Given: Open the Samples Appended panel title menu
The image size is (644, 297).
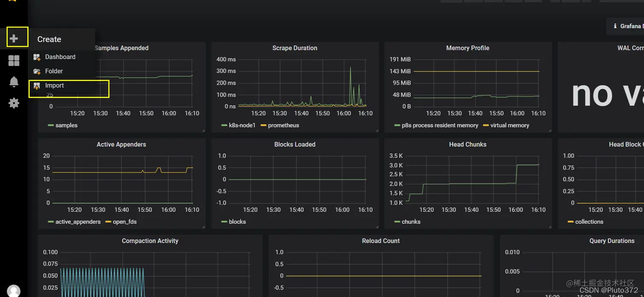Looking at the screenshot, I should (x=121, y=48).
